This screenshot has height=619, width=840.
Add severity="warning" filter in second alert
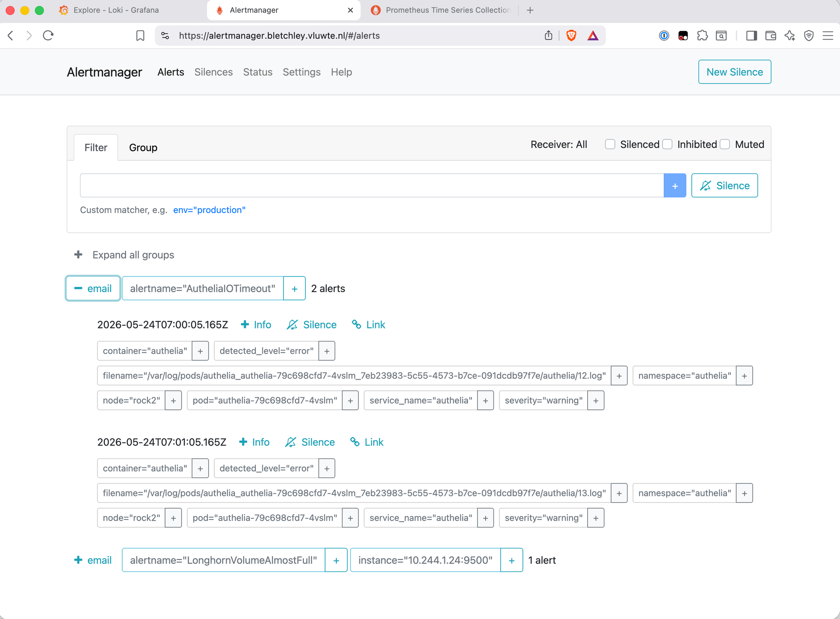596,518
